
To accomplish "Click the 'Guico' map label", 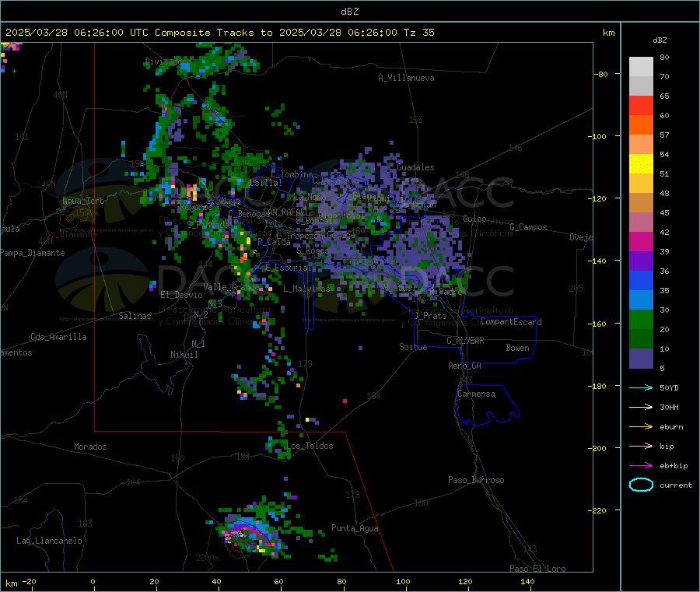I will pyautogui.click(x=474, y=219).
